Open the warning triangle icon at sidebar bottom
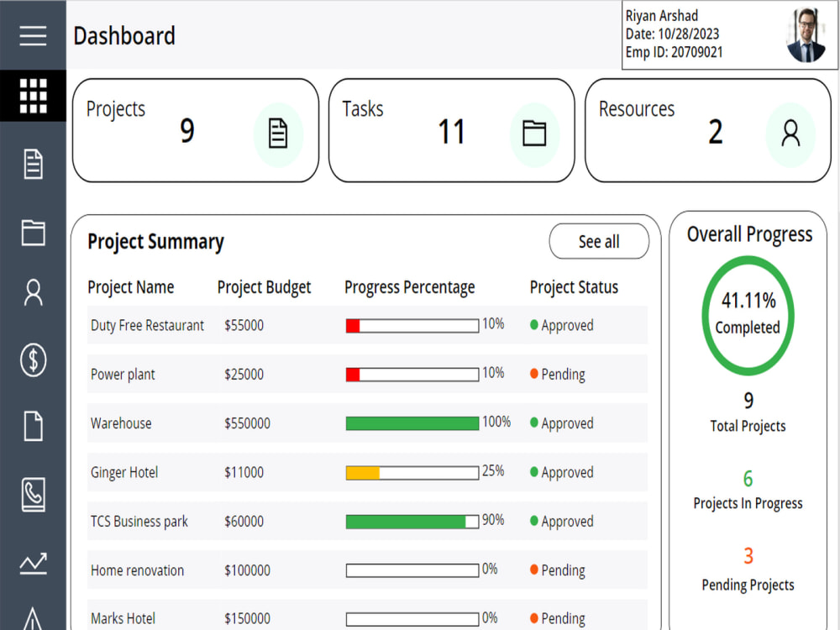The image size is (840, 630). 33,619
